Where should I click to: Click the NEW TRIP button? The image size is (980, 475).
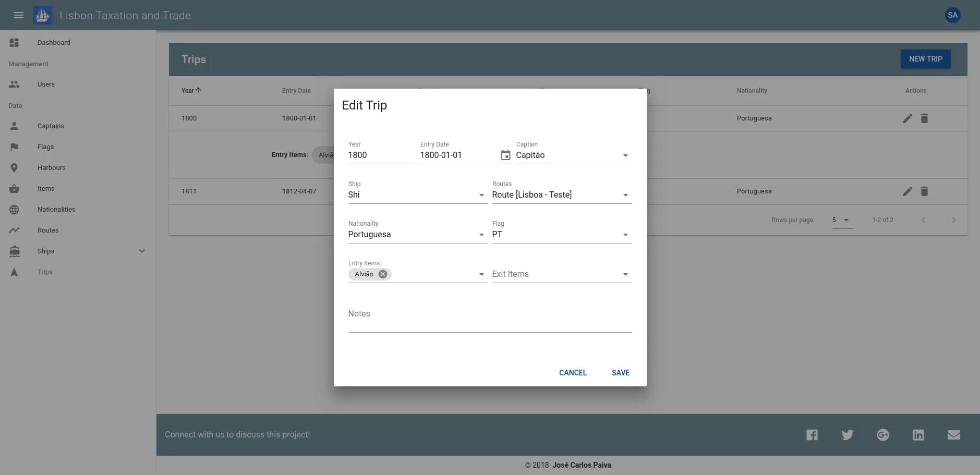[x=925, y=59]
